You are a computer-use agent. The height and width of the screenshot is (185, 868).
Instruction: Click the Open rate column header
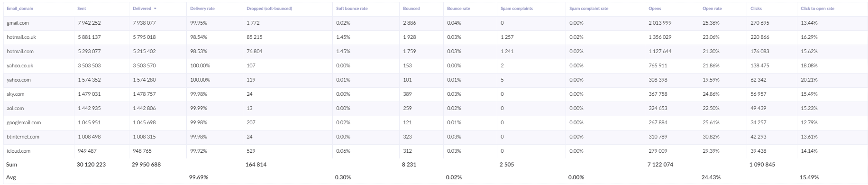(712, 9)
